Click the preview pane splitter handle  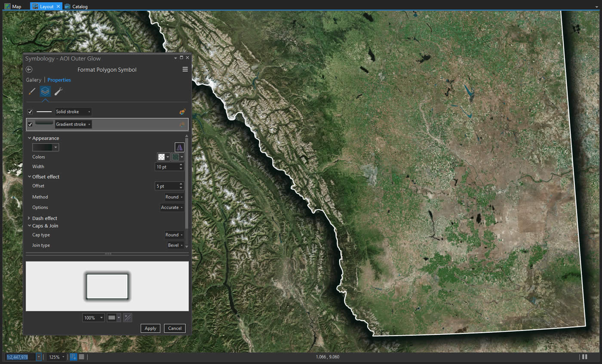107,254
